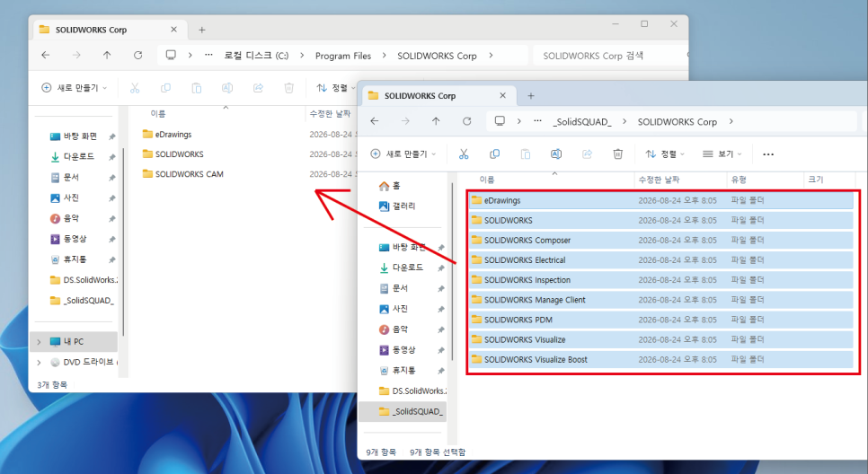Click _SolidSQUAD_ breadcrumb in front address bar

coord(581,122)
